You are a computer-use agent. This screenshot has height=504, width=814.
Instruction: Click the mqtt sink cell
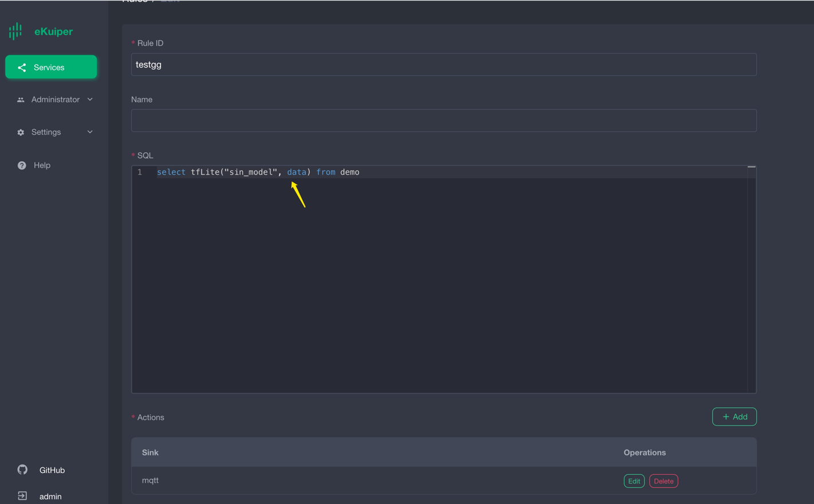coord(150,481)
